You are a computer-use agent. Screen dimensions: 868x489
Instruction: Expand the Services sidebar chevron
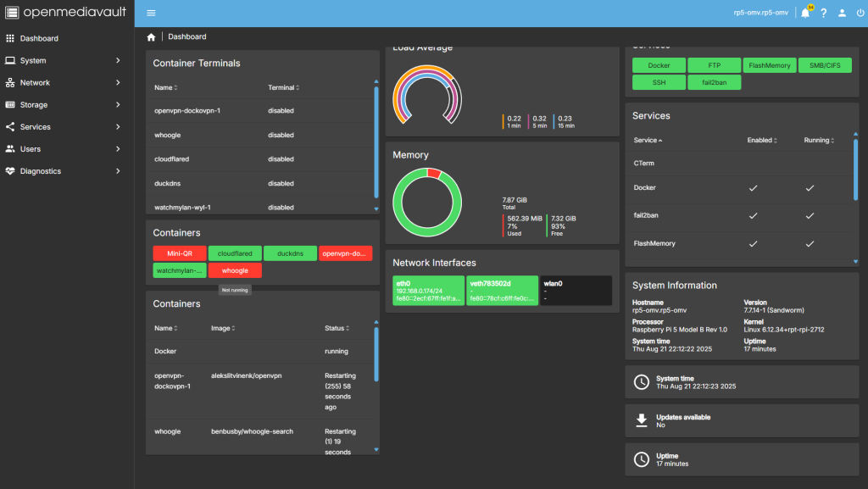[x=118, y=127]
